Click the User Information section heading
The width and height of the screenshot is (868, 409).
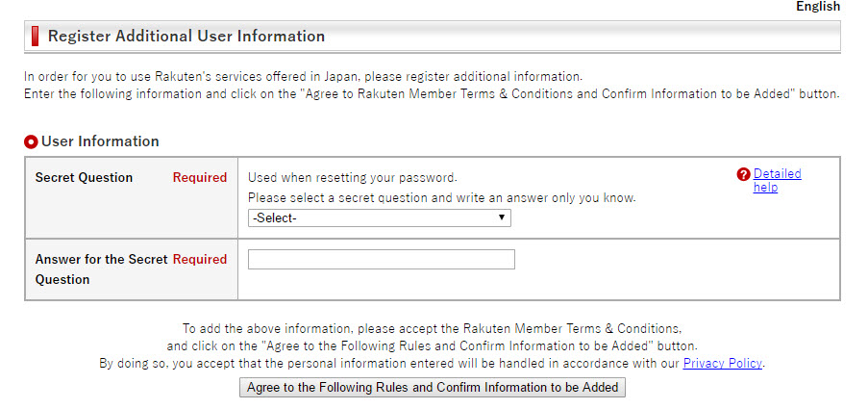click(x=100, y=141)
